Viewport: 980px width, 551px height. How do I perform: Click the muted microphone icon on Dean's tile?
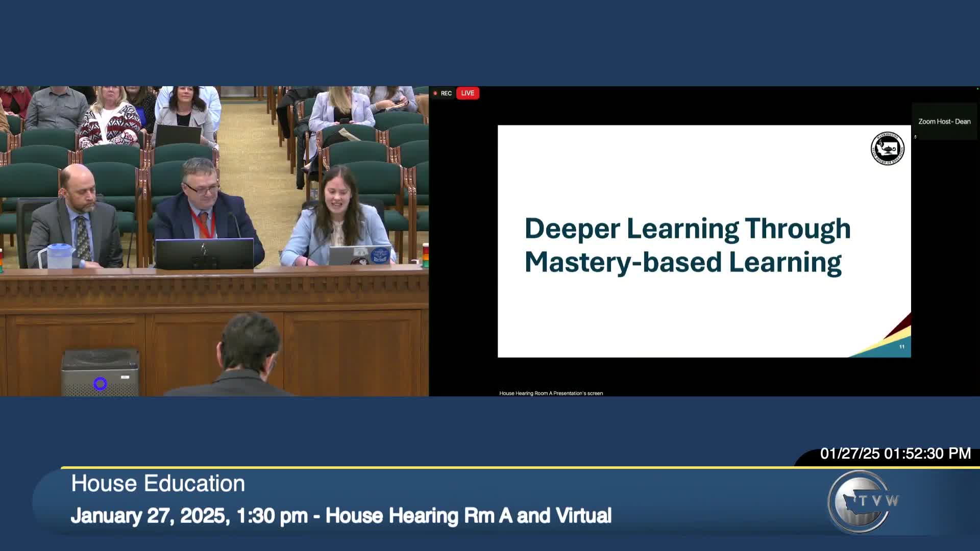pos(916,136)
